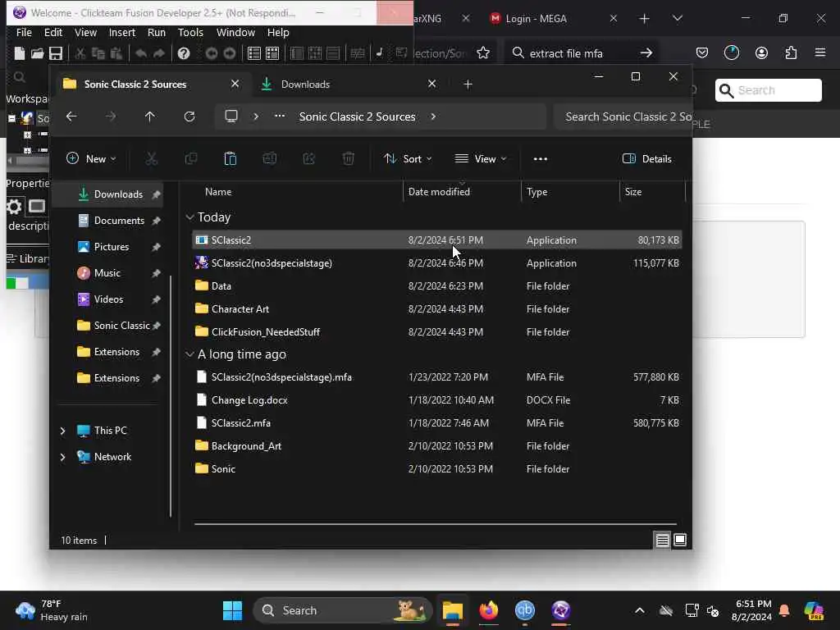
Task: Open Firefox list all tabs dropdown
Action: (677, 18)
